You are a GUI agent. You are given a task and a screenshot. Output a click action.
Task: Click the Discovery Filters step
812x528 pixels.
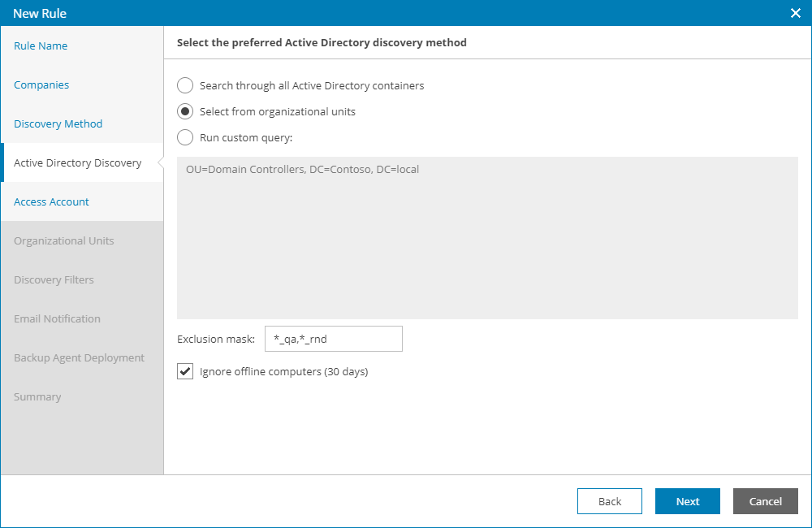pyautogui.click(x=54, y=280)
